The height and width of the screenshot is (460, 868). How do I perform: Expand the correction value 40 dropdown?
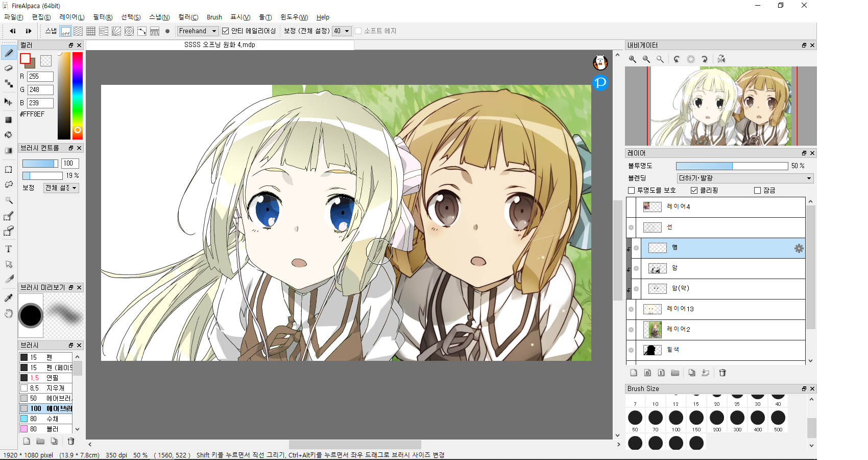click(342, 31)
